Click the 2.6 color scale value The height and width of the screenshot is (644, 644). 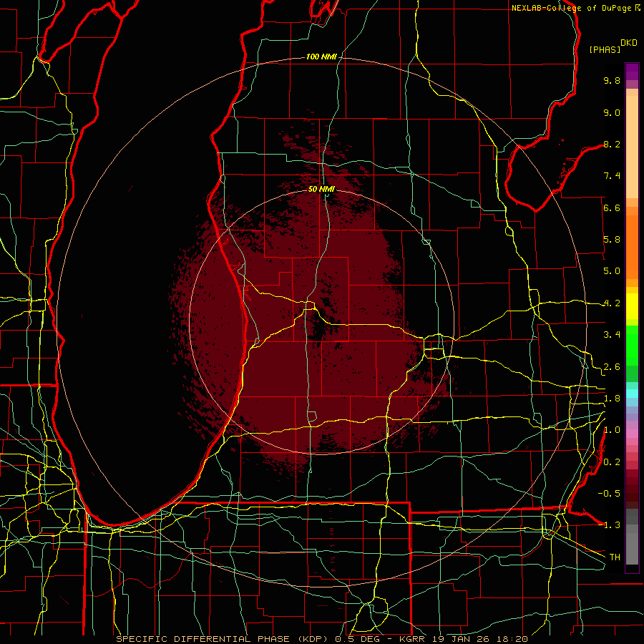(x=612, y=367)
